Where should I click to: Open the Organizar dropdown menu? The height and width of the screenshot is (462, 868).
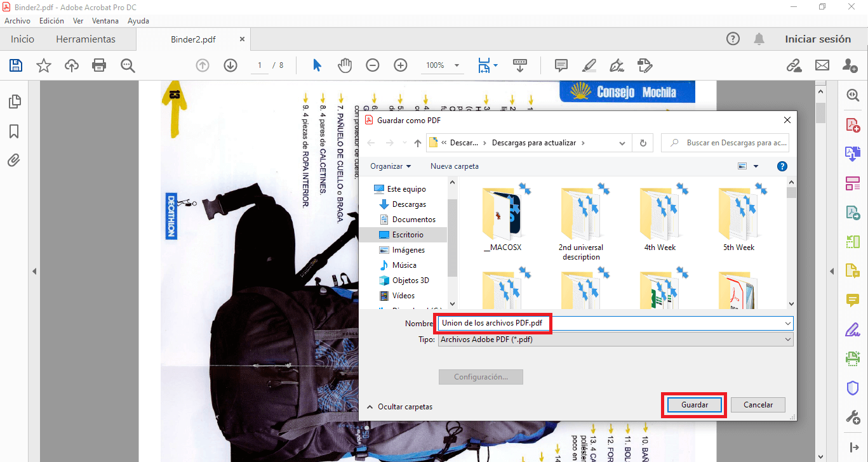(x=391, y=166)
